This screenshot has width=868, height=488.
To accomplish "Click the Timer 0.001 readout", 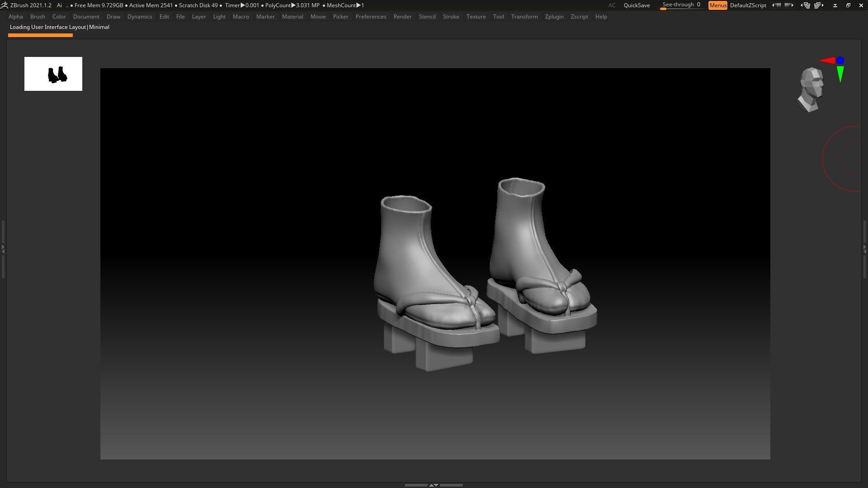I will pyautogui.click(x=242, y=5).
